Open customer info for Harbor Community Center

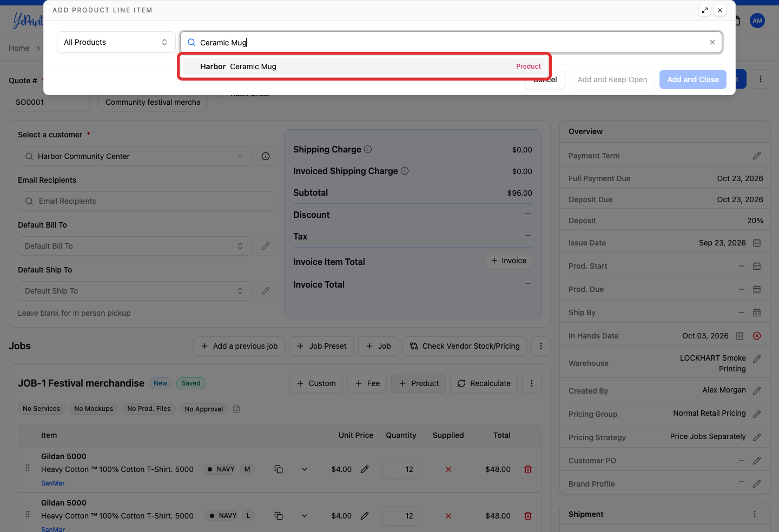click(x=266, y=156)
